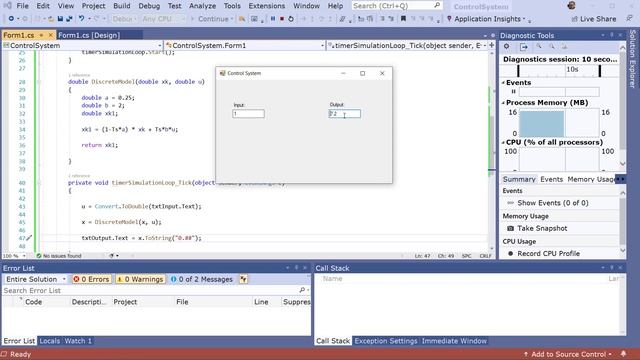Click Error List search magnifier icon

click(302, 290)
